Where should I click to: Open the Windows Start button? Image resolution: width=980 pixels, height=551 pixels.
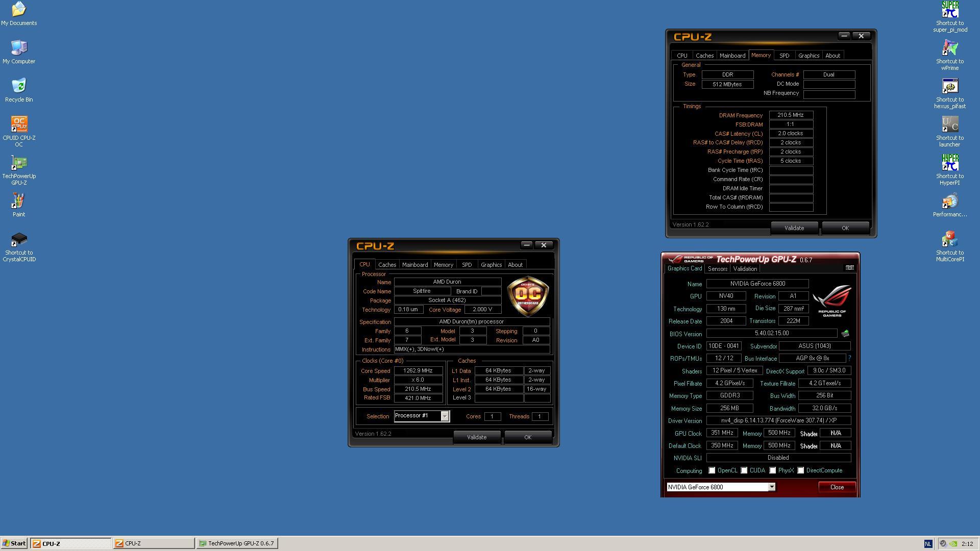pyautogui.click(x=14, y=543)
